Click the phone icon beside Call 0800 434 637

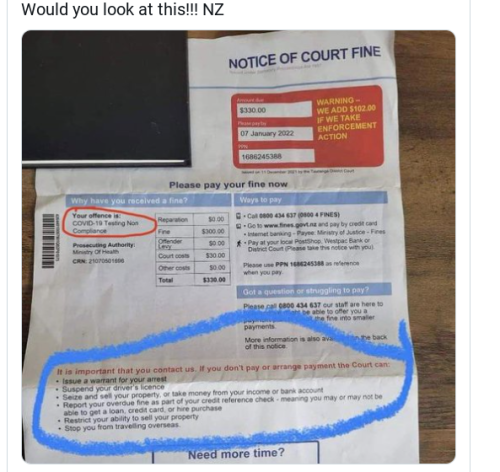[238, 216]
